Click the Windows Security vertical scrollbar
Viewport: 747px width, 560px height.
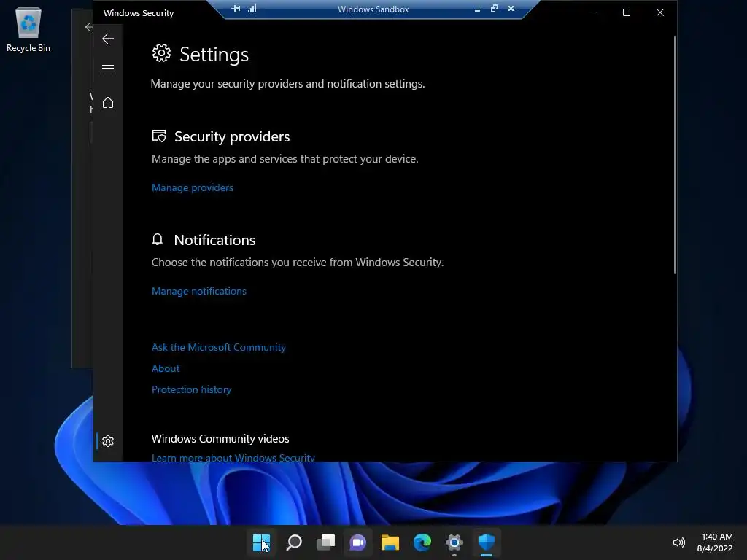click(x=675, y=155)
